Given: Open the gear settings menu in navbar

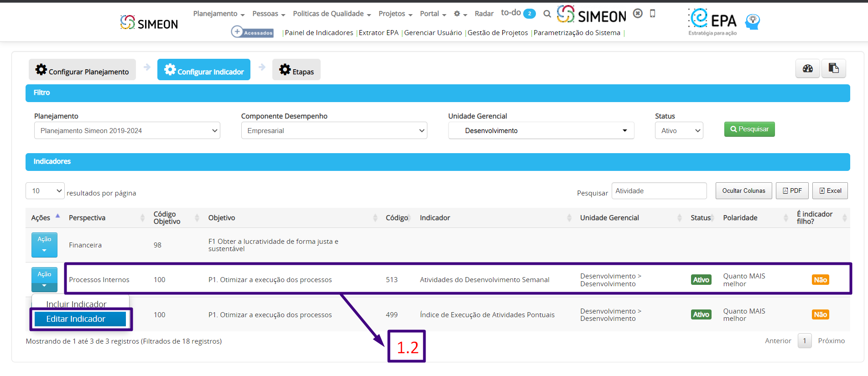Looking at the screenshot, I should (460, 14).
